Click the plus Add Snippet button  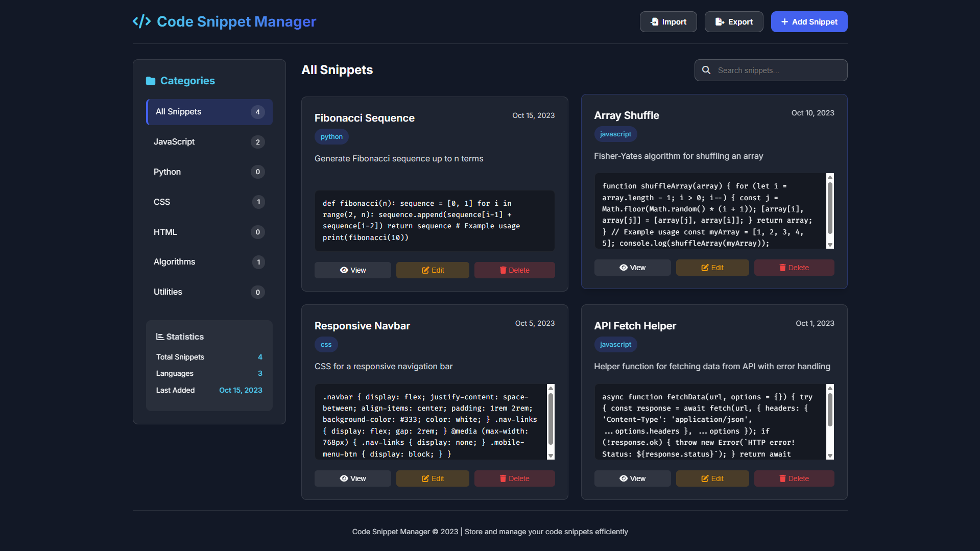coord(809,22)
